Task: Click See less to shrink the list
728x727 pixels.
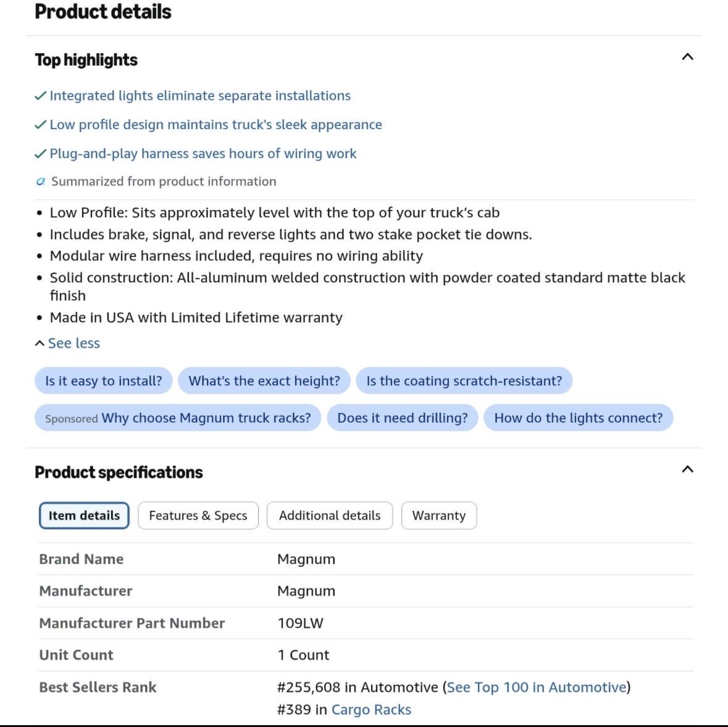Action: (x=67, y=343)
